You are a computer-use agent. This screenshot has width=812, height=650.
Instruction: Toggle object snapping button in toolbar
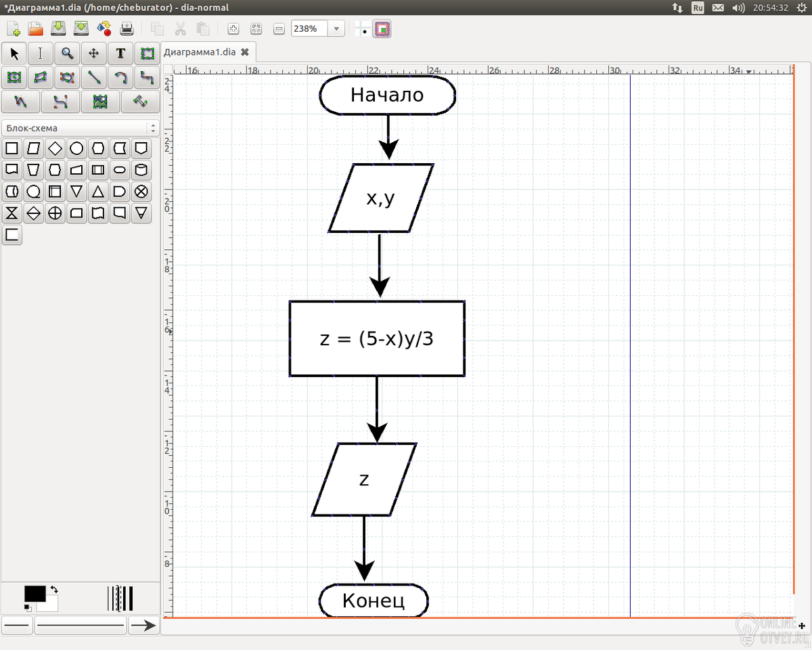click(383, 29)
